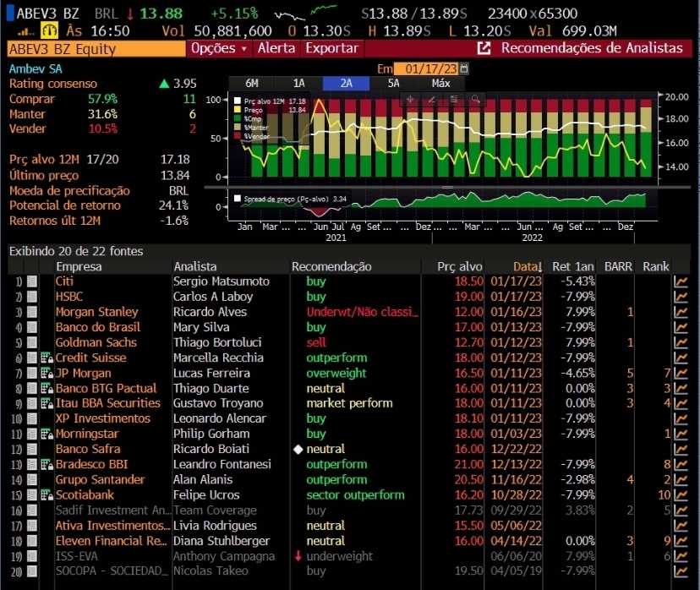The height and width of the screenshot is (590, 700).
Task: Open chart icon for JP Morgan row
Action: coord(681,373)
